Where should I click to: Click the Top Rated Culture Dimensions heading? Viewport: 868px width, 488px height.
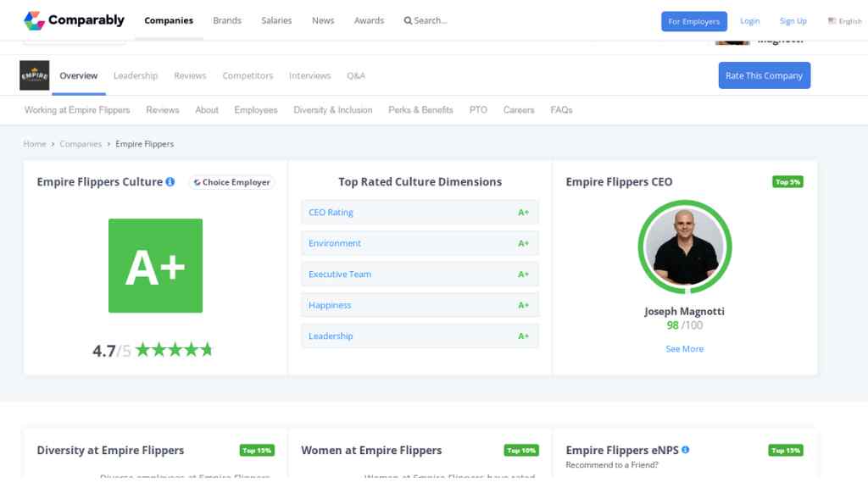tap(420, 182)
